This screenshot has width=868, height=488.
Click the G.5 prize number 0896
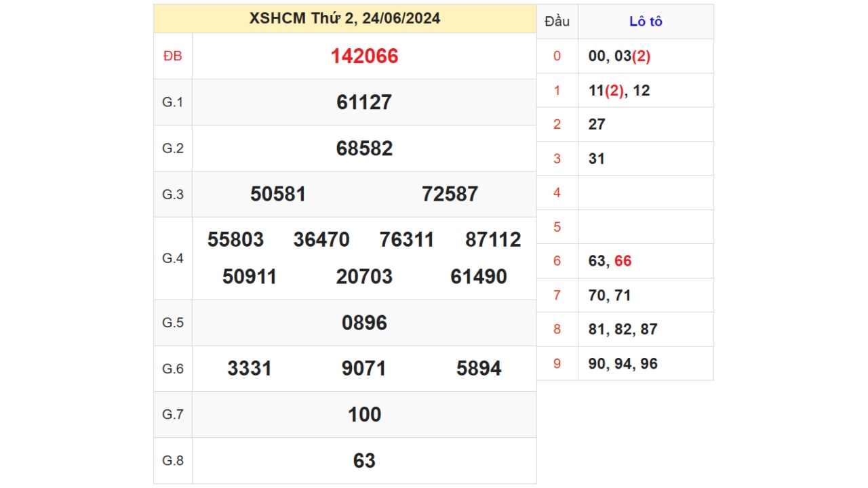364,323
